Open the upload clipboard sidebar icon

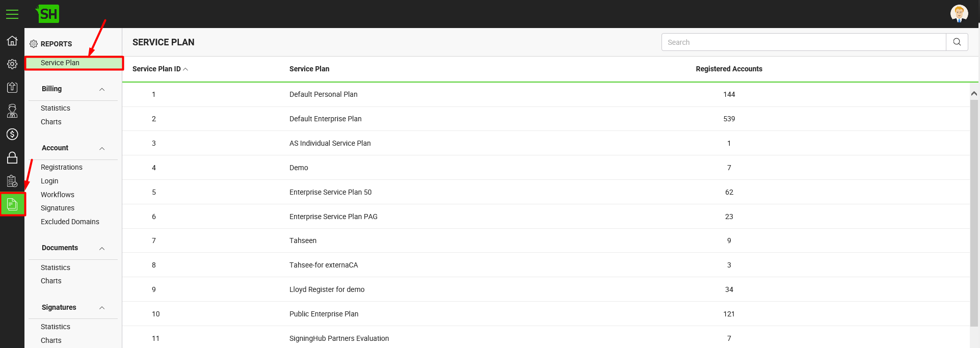(x=12, y=87)
